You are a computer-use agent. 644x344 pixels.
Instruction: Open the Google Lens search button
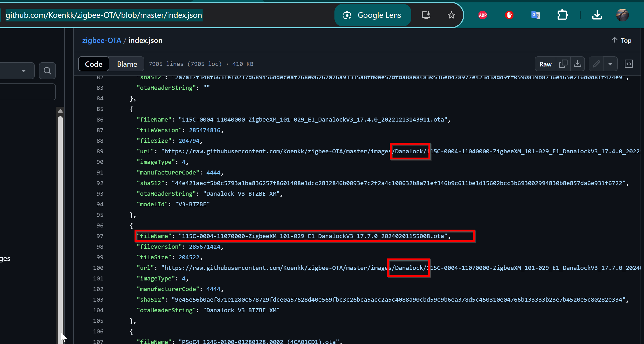[x=373, y=15]
